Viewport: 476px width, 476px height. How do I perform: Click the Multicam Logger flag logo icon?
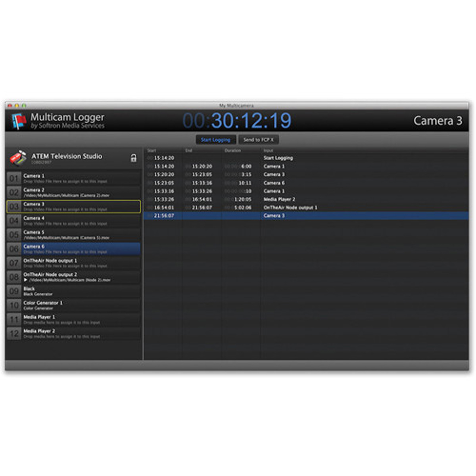(x=19, y=121)
